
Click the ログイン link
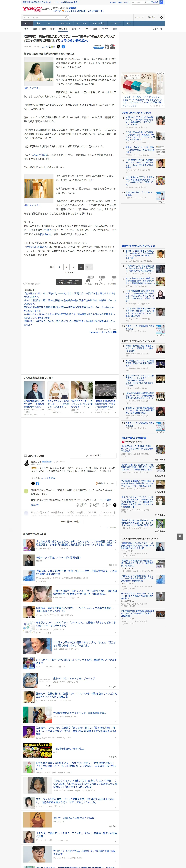(57, 11)
